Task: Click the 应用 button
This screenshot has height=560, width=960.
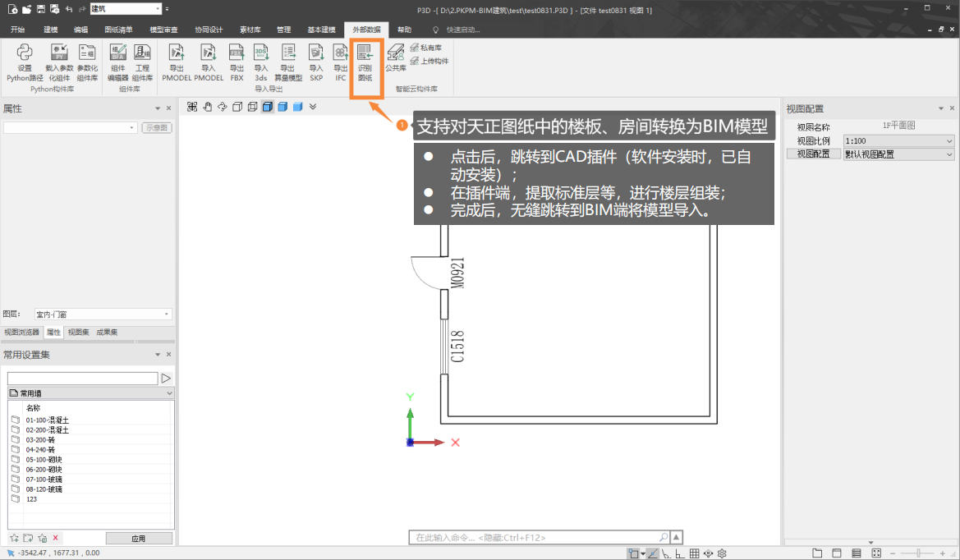Action: click(x=138, y=539)
